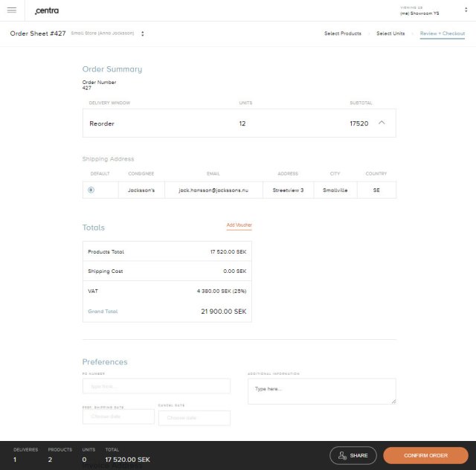Click Jackson's consignee cell

click(x=141, y=190)
